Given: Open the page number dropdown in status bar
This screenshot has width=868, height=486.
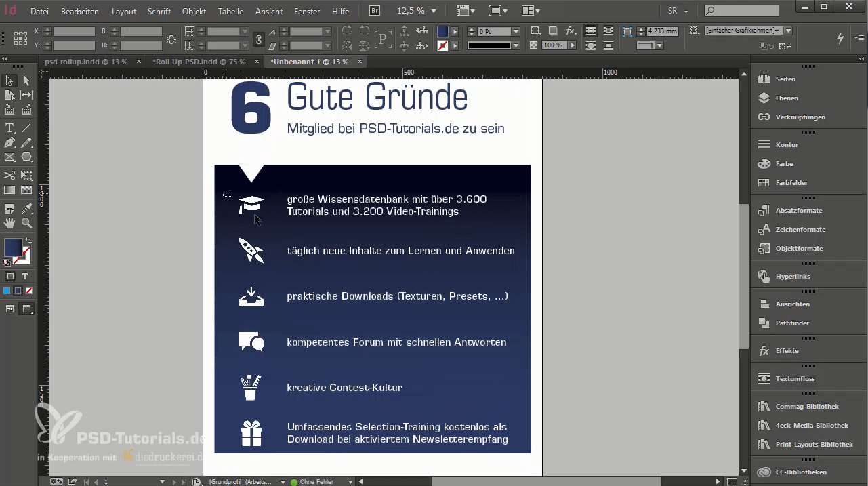Looking at the screenshot, I should click(162, 481).
